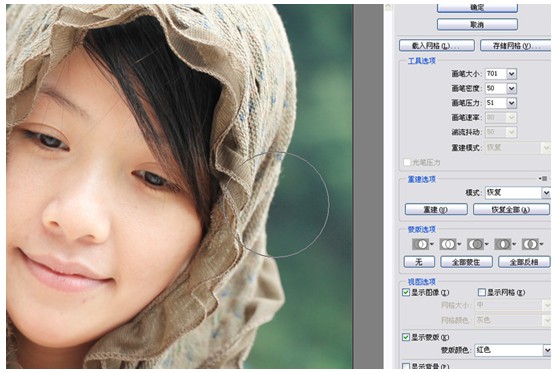Click the 工具选项 section heading

(422, 61)
